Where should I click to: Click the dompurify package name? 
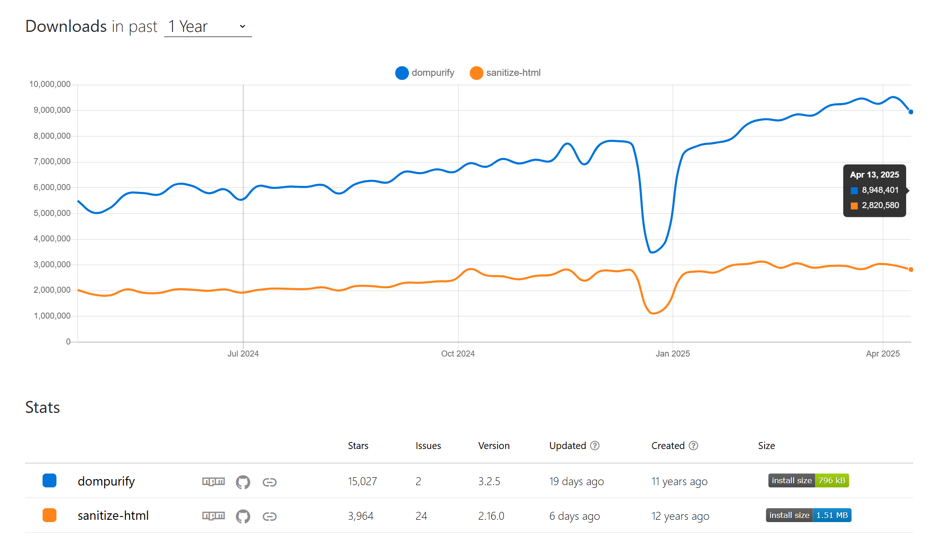[106, 481]
